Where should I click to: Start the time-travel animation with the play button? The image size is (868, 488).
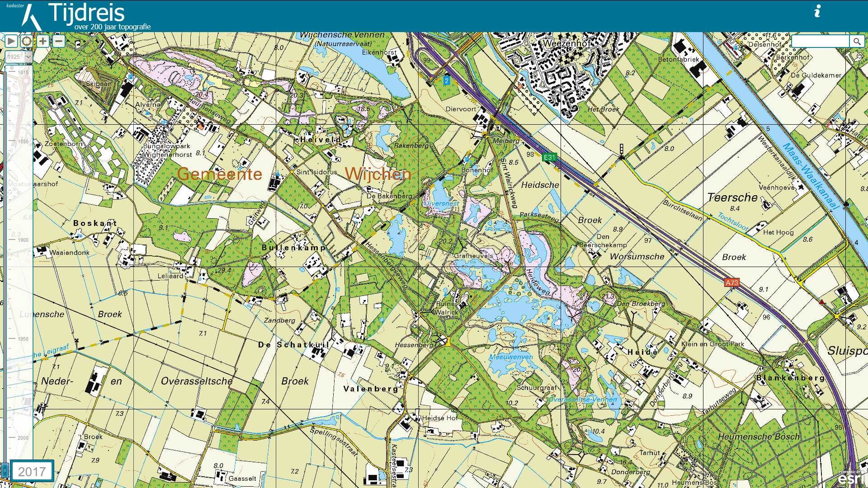pyautogui.click(x=11, y=42)
